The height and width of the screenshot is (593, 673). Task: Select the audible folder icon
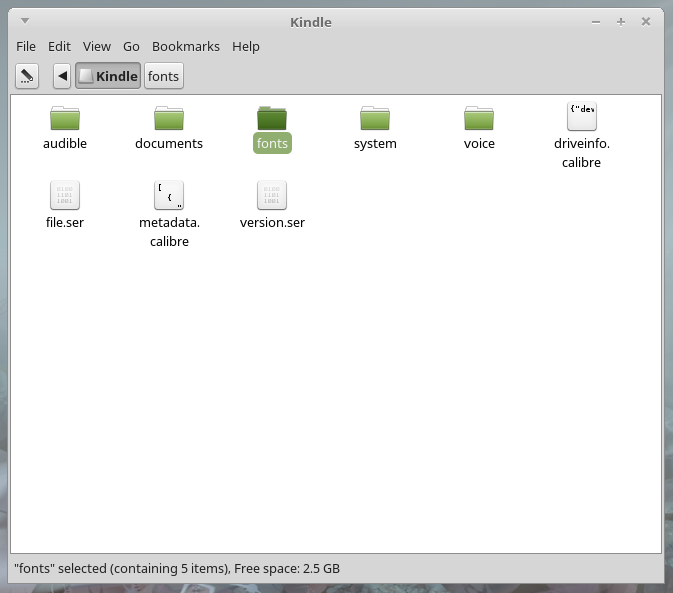(65, 118)
